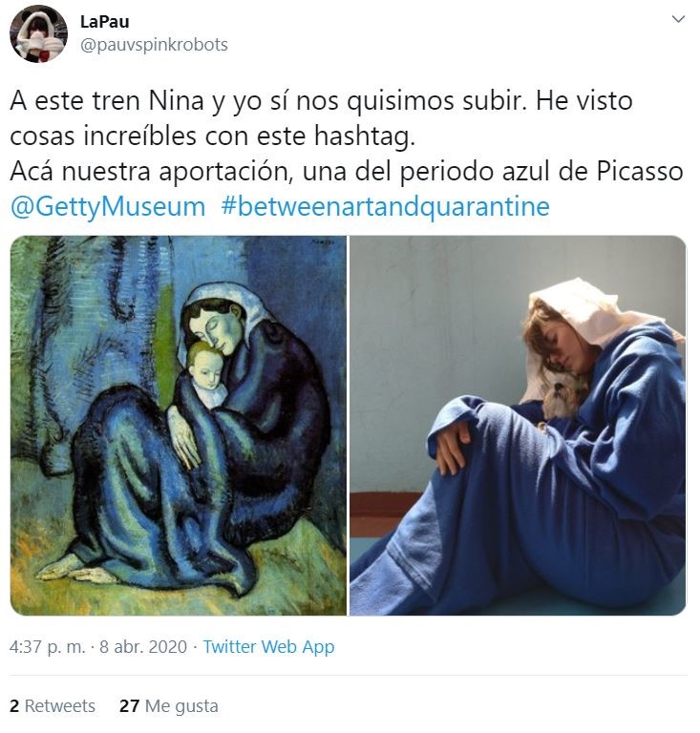Follow the #betweenartandquarantine hashtag
700x733 pixels.
tap(385, 206)
